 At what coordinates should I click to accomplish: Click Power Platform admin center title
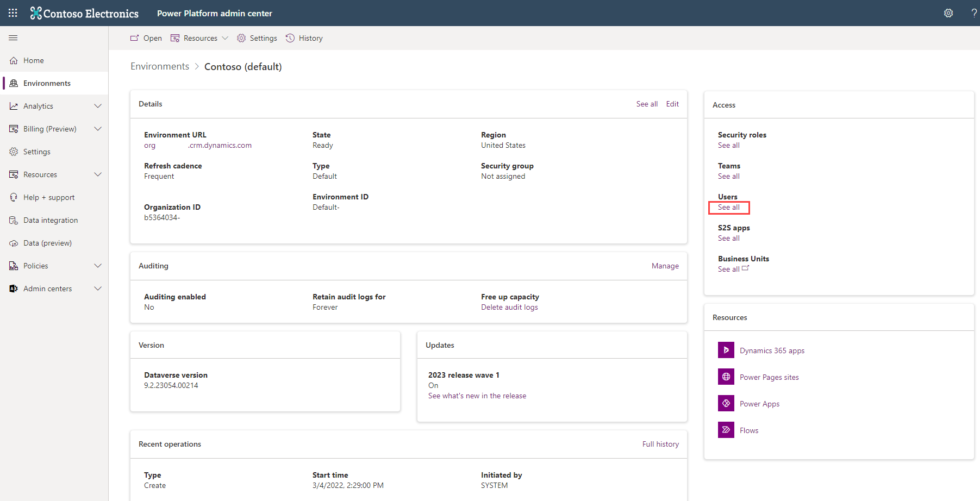point(215,13)
